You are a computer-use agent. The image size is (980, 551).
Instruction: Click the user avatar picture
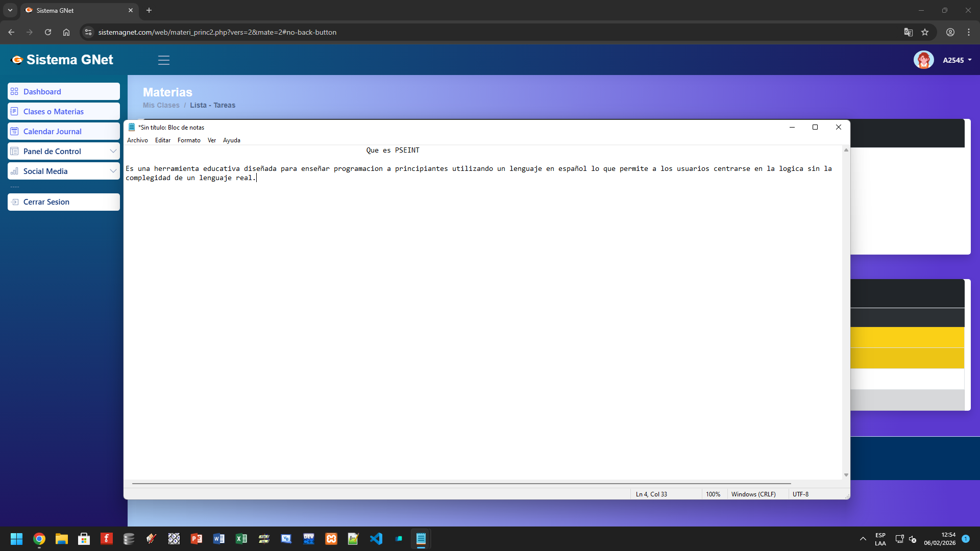923,60
